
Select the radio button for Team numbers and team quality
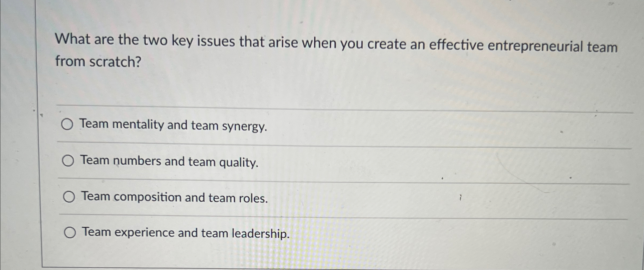pyautogui.click(x=69, y=161)
